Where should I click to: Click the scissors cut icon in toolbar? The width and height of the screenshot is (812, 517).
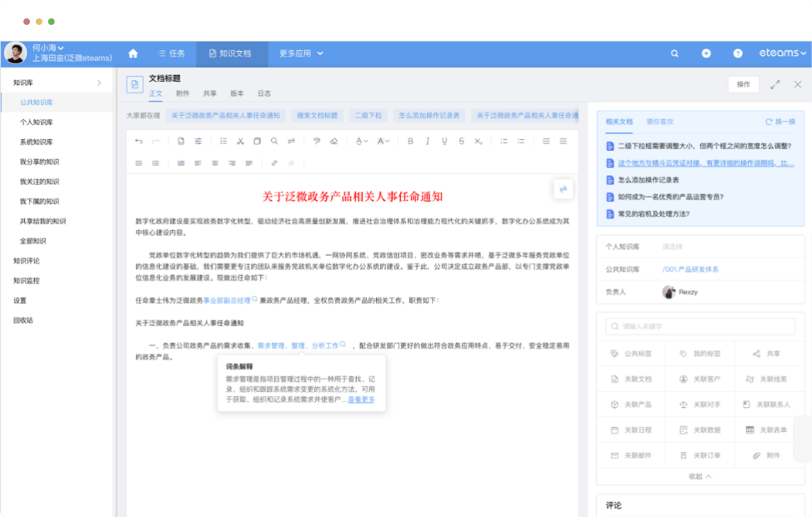click(240, 141)
